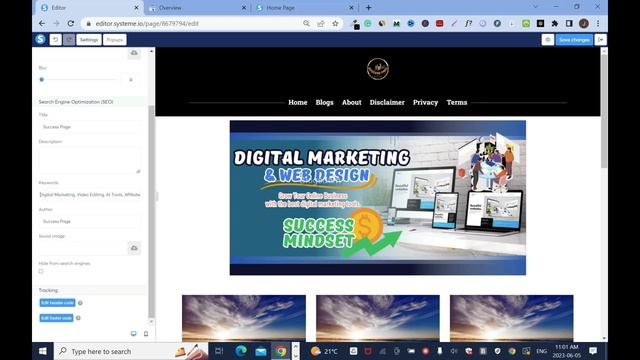Screen dimensions: 640x360
Task: Click Home in the page menu
Action: point(298,102)
